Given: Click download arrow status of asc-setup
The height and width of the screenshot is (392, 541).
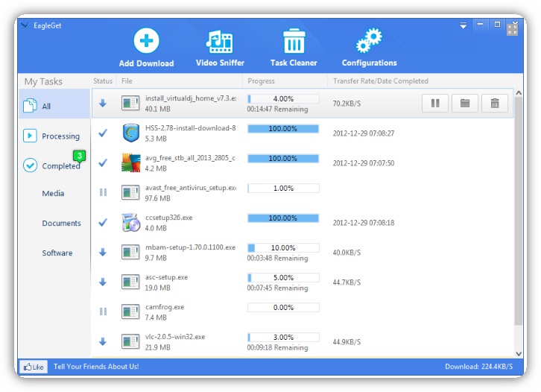Looking at the screenshot, I should click(103, 282).
